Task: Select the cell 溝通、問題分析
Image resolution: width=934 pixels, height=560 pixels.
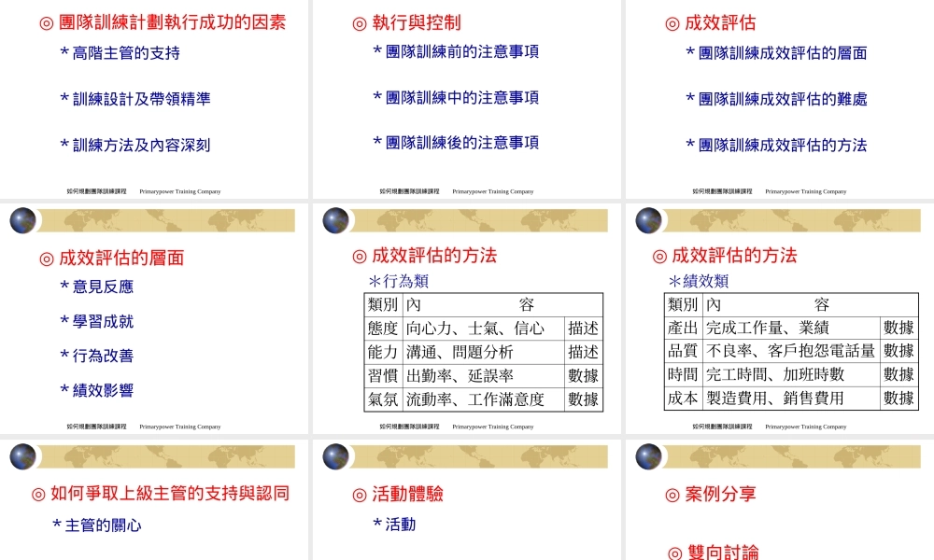Action: 484,352
